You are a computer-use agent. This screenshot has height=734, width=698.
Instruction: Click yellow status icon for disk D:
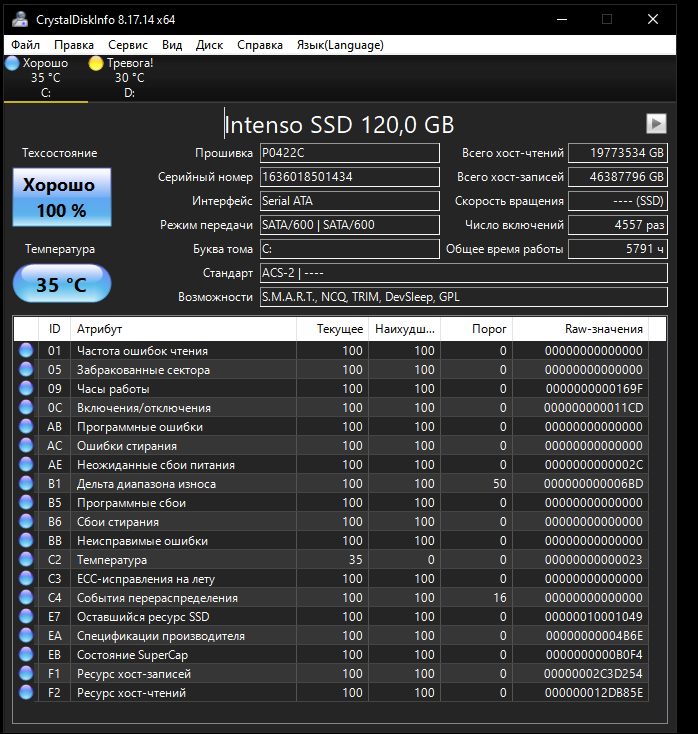coord(96,63)
